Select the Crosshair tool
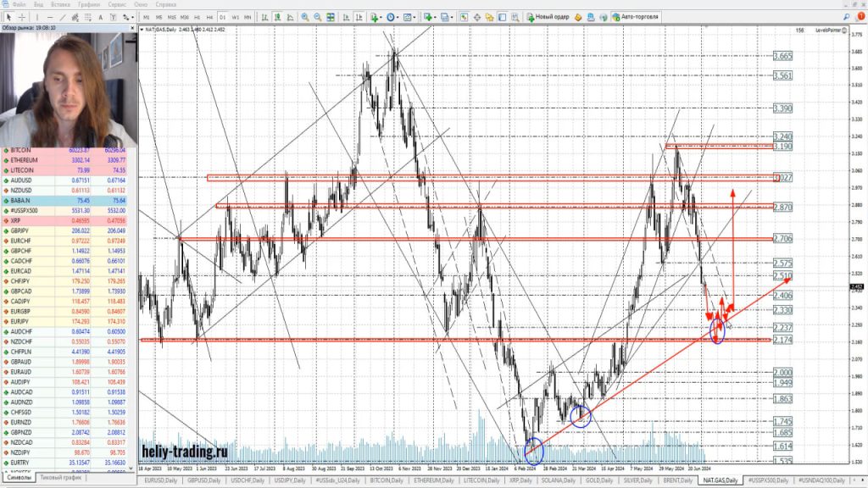868x488 pixels. coord(23,17)
